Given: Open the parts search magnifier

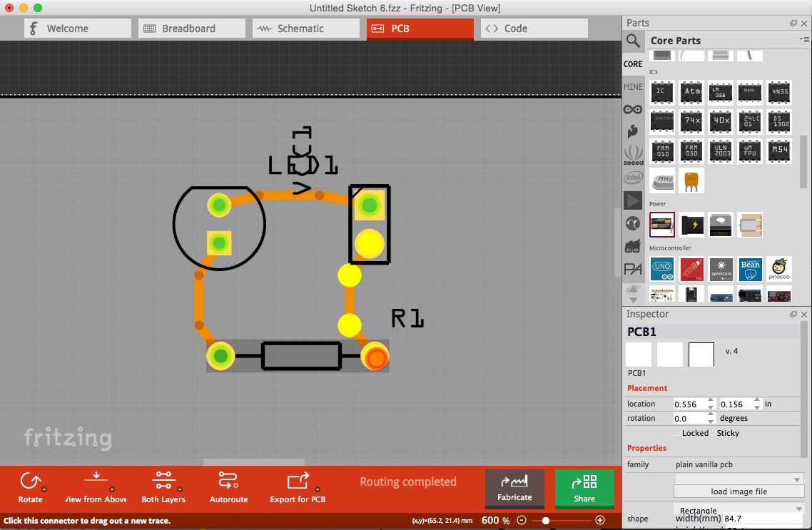Looking at the screenshot, I should (633, 41).
